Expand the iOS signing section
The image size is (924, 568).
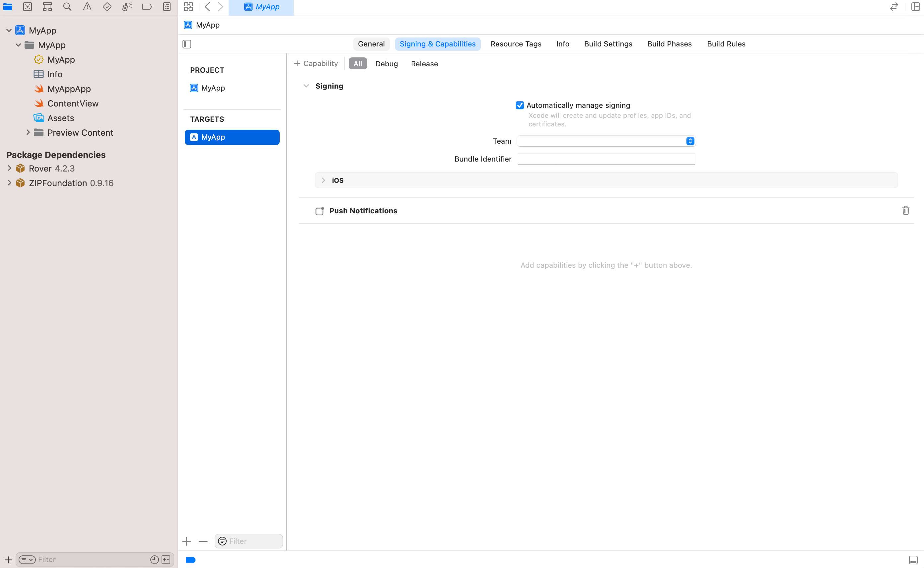[x=323, y=180]
